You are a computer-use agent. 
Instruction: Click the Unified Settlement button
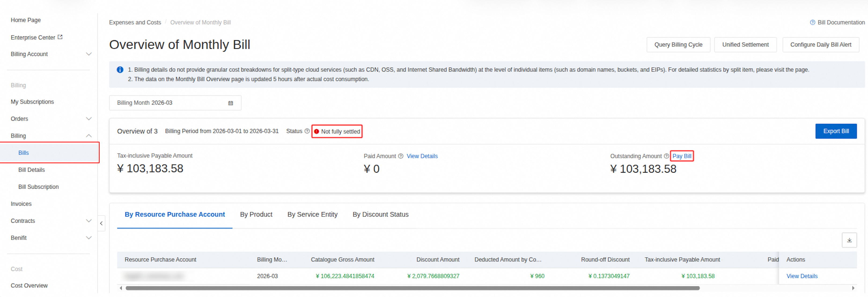(745, 45)
